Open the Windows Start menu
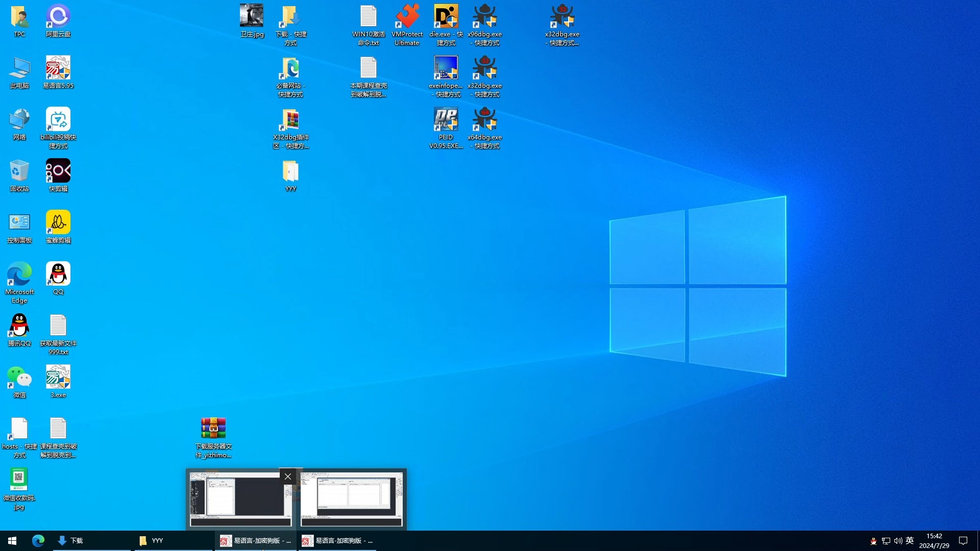This screenshot has height=551, width=980. 12,540
